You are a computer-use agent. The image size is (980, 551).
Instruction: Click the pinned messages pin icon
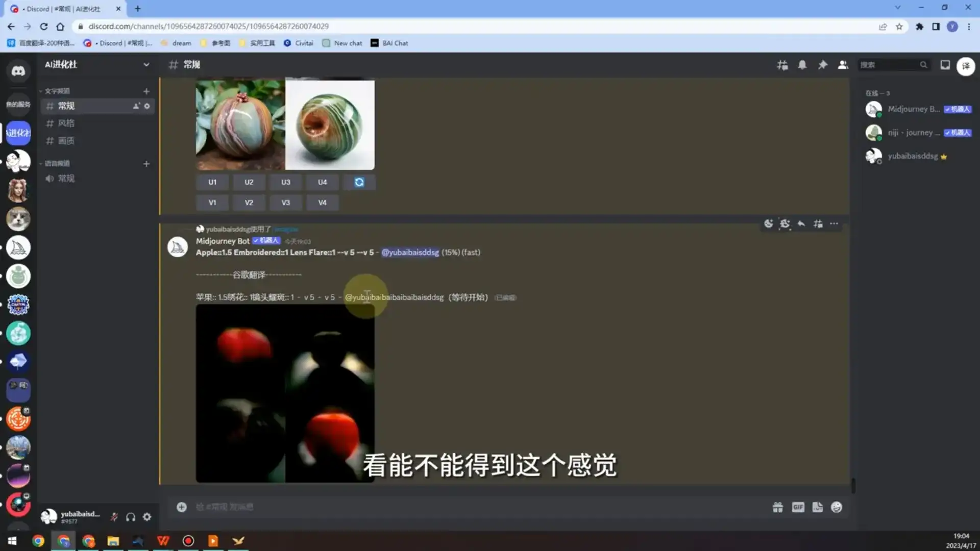822,65
